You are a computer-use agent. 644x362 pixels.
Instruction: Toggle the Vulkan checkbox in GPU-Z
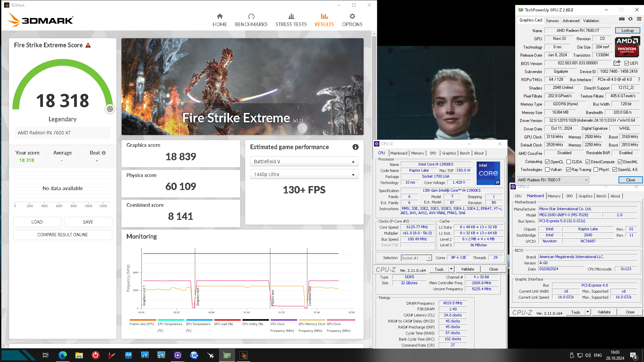click(x=547, y=170)
